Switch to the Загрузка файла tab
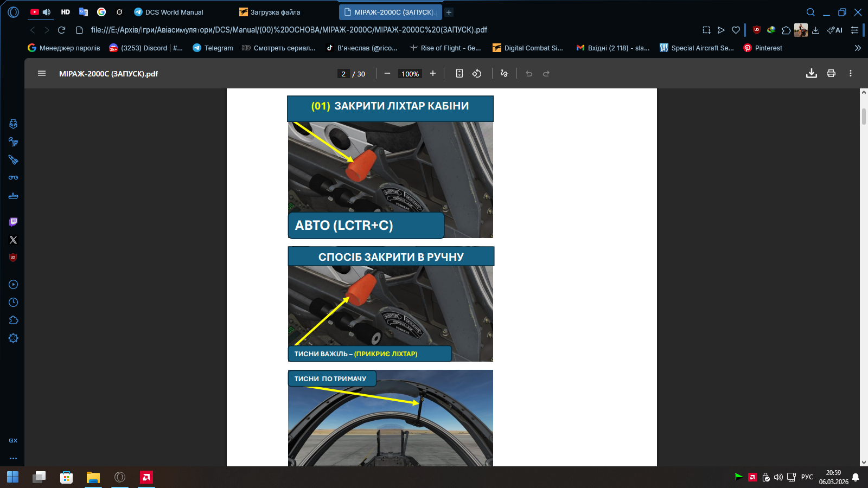The height and width of the screenshot is (488, 868). tap(275, 12)
